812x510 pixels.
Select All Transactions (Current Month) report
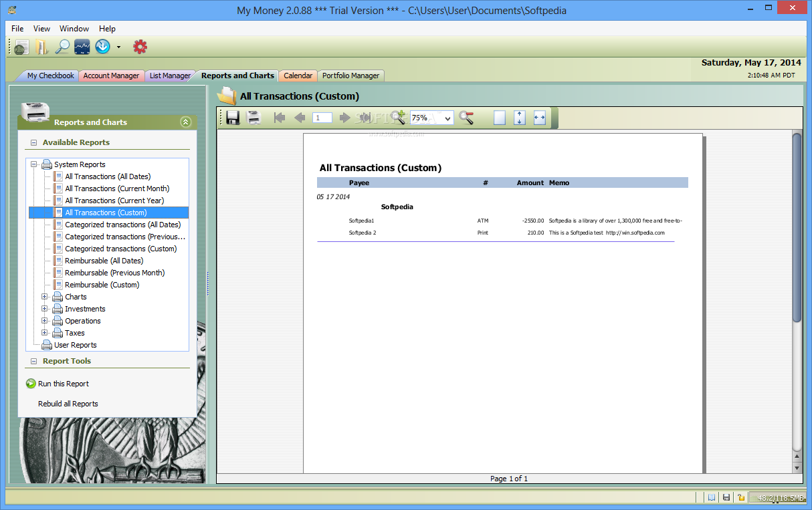[x=117, y=188]
